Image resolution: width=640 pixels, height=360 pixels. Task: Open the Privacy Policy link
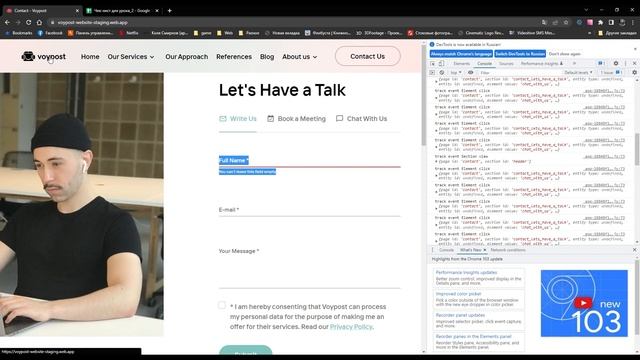click(x=351, y=327)
